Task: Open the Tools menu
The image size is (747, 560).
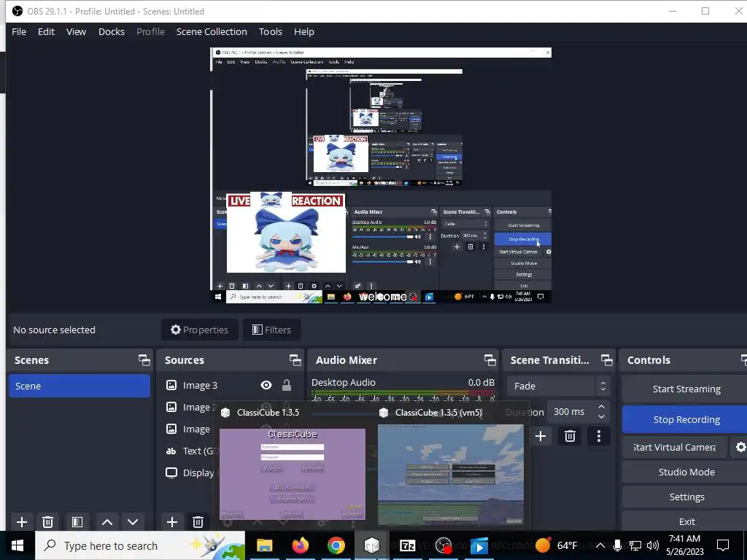Action: 270,32
